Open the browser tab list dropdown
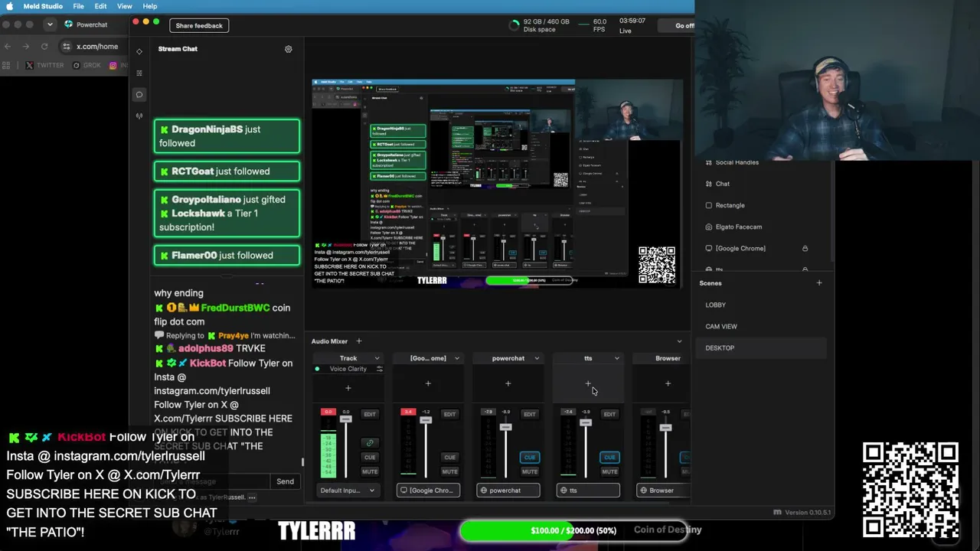Screen dimensions: 980x551 [x=50, y=24]
